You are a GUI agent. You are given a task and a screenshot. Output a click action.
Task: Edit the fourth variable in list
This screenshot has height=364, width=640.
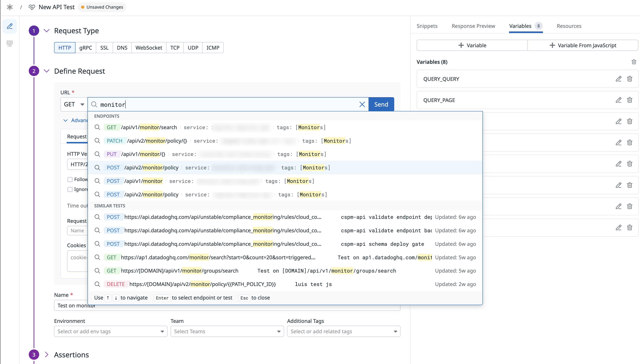coord(618,143)
